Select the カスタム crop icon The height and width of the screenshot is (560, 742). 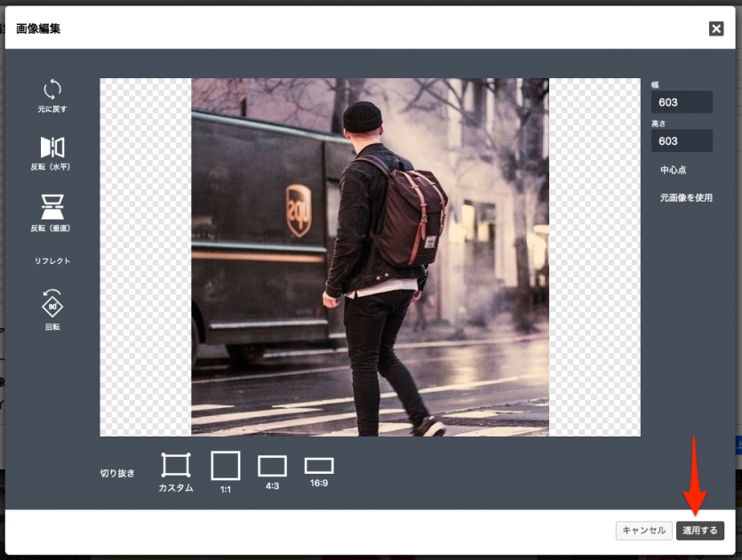(176, 465)
